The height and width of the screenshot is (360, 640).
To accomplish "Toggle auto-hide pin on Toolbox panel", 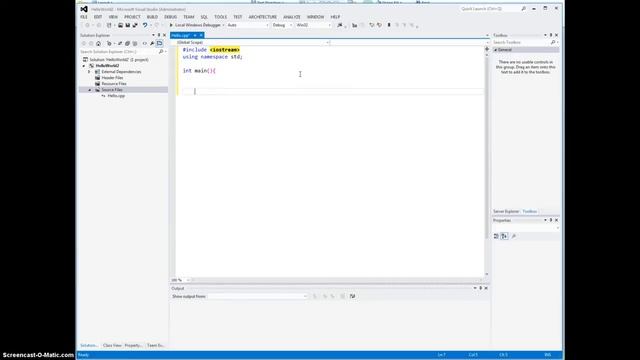I will click(551, 36).
